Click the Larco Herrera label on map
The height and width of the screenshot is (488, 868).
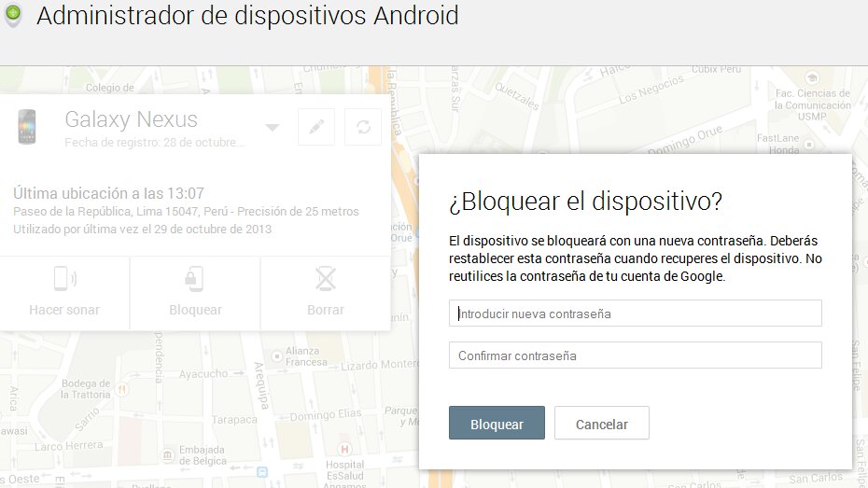click(69, 445)
